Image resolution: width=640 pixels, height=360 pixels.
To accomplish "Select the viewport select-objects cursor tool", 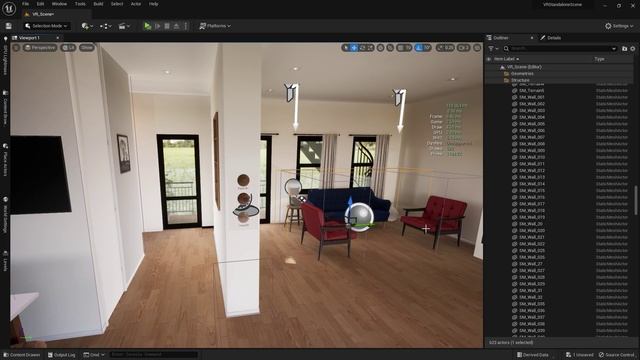I will tap(346, 48).
